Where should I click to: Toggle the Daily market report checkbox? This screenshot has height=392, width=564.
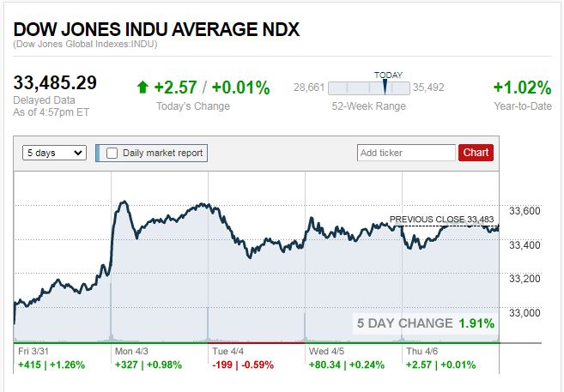[112, 153]
